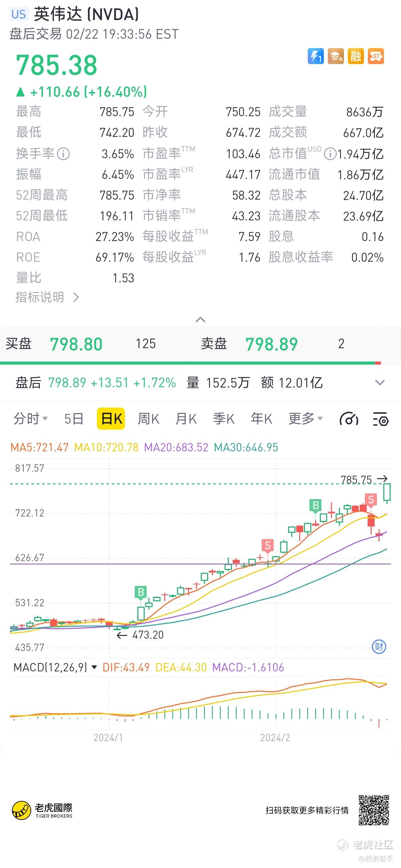Tap the MA20:683.52 legend label
Viewport: 401px width, 868px height.
176,447
